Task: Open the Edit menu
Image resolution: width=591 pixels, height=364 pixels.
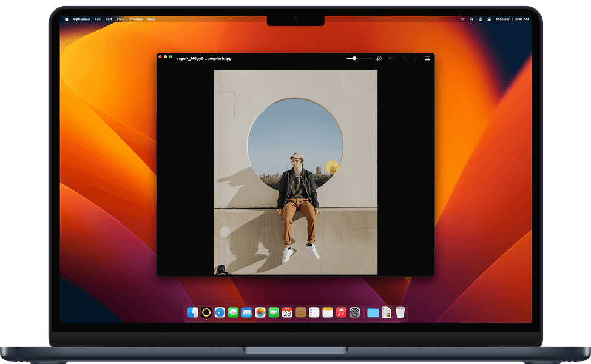Action: tap(109, 19)
